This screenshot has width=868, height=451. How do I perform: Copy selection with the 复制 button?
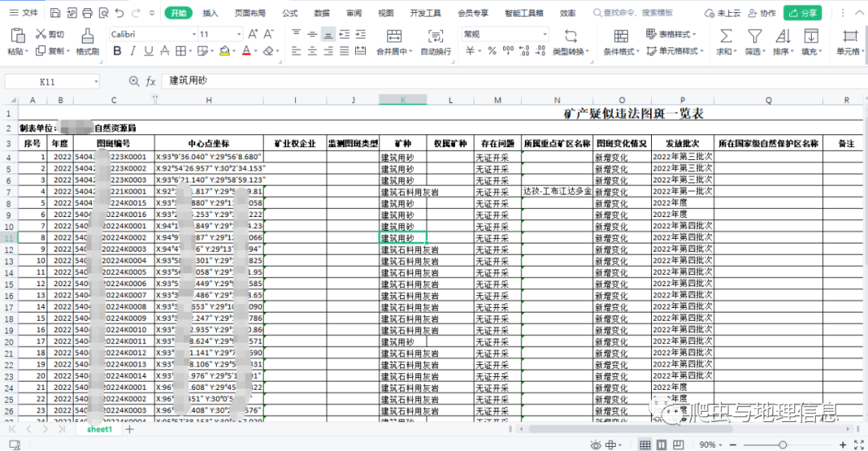coord(52,51)
